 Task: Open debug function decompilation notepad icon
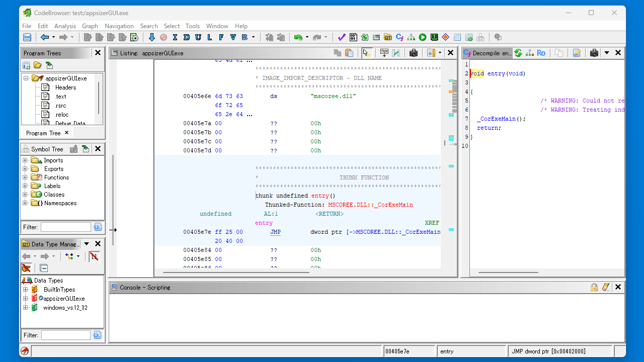[577, 53]
